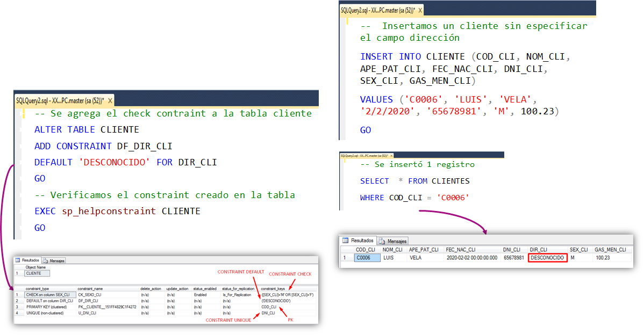Click row selector 1 in the constraints grid
This screenshot has height=335, width=644.
17,295
